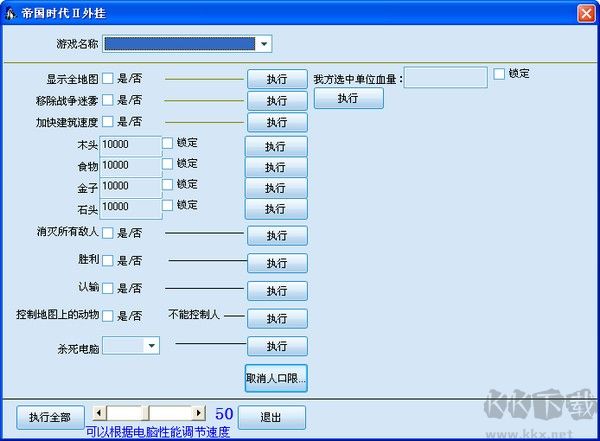Click 执行 for 认输
The image size is (600, 441).
tap(277, 291)
